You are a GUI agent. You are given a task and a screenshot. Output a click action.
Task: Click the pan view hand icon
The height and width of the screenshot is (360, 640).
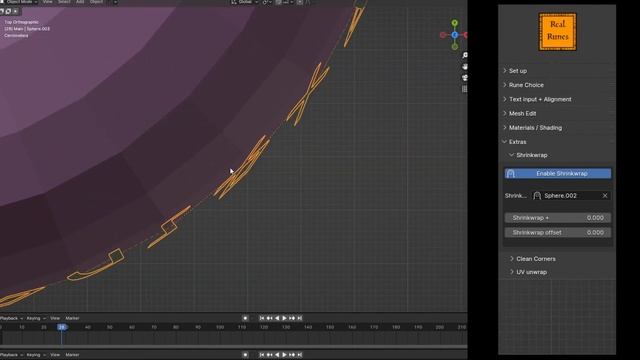tap(464, 67)
